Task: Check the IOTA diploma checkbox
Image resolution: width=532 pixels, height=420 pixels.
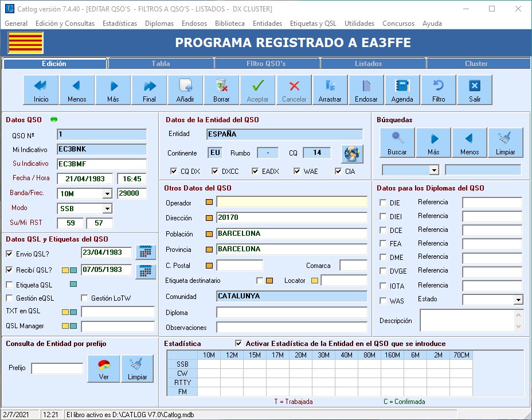Action: 383,286
